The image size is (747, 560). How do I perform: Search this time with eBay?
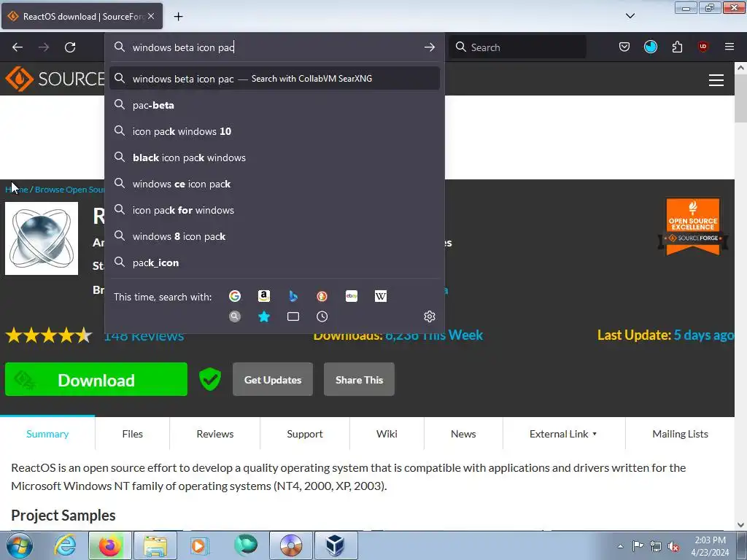tap(352, 296)
